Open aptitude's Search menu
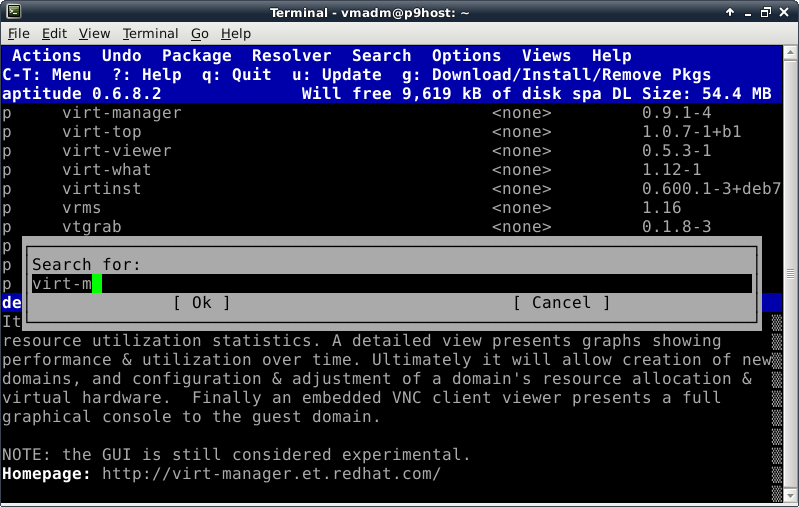Viewport: 799px width, 507px height. click(x=381, y=56)
